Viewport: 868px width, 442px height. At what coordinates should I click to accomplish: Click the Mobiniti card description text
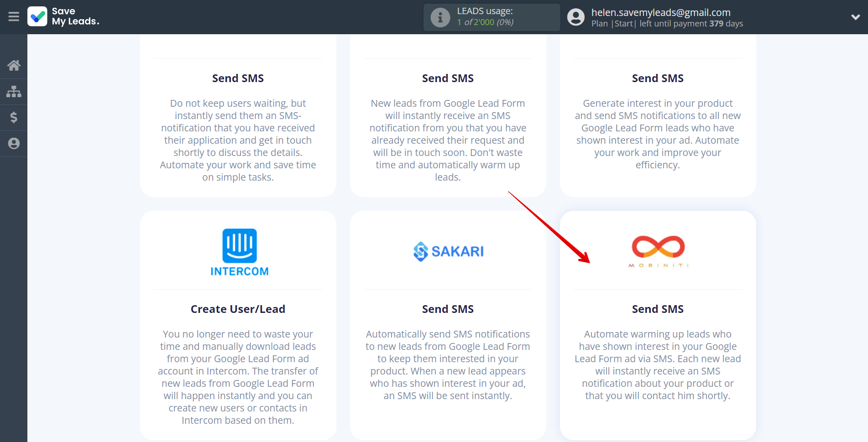[x=658, y=365]
